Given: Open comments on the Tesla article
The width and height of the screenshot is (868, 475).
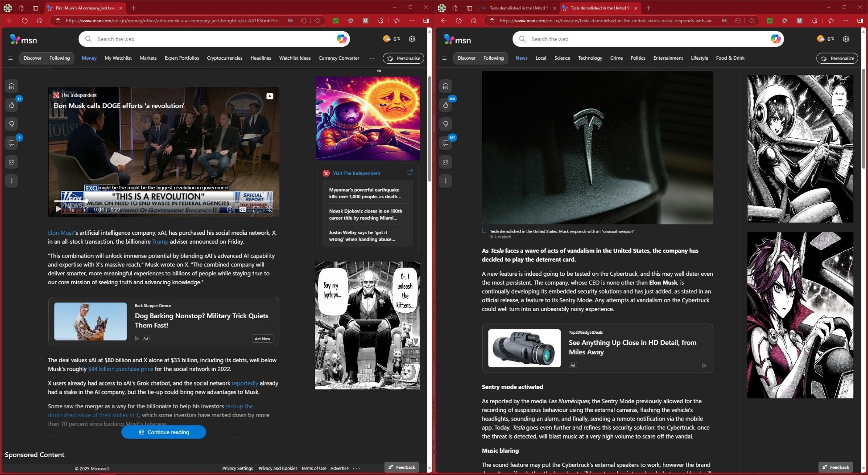Looking at the screenshot, I should click(446, 143).
